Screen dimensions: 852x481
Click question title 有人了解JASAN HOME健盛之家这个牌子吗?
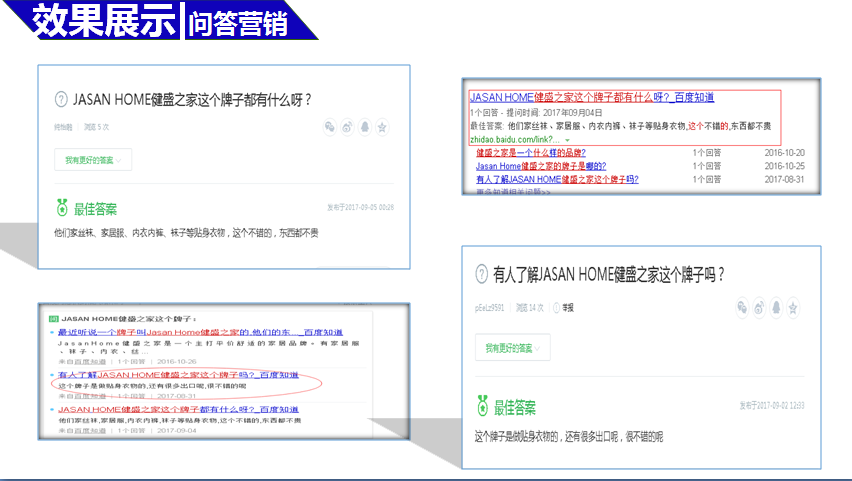609,274
